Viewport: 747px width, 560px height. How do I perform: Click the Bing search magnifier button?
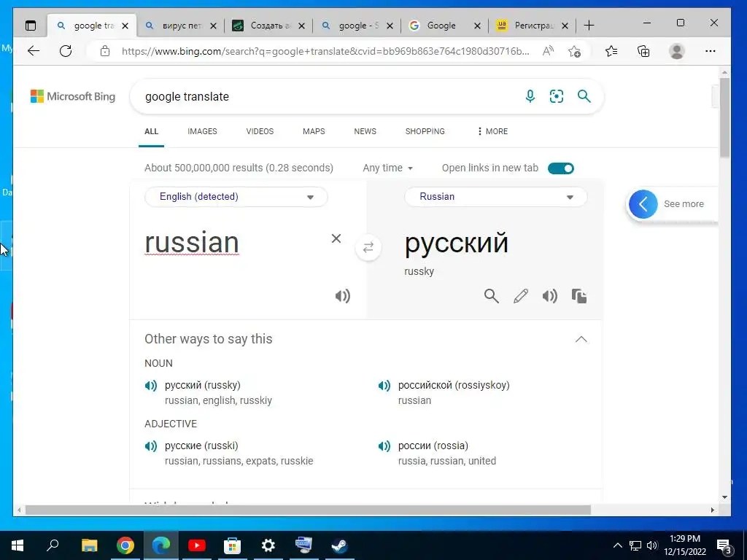[584, 96]
